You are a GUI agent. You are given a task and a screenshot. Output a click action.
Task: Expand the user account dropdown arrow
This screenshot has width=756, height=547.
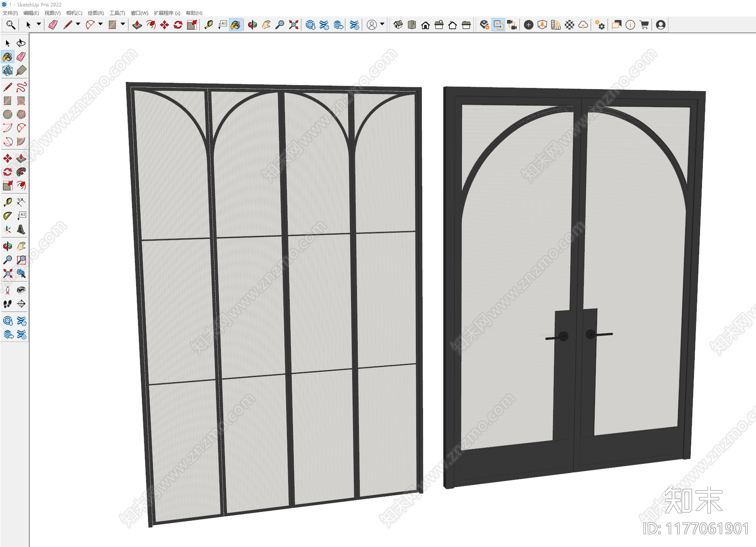coord(382,24)
